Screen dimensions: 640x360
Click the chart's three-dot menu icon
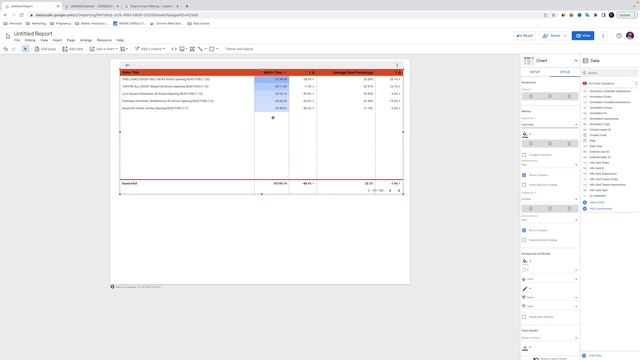pos(397,65)
